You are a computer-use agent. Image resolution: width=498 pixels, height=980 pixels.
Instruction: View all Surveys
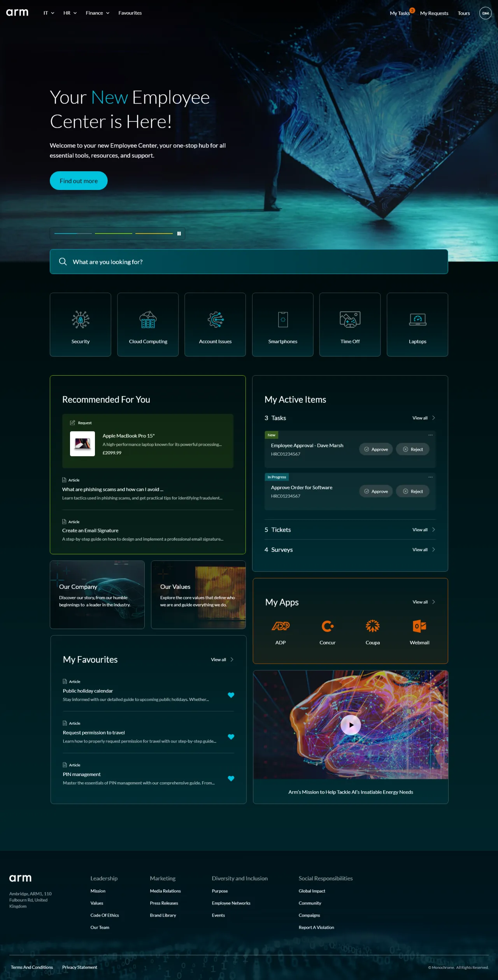pyautogui.click(x=424, y=550)
